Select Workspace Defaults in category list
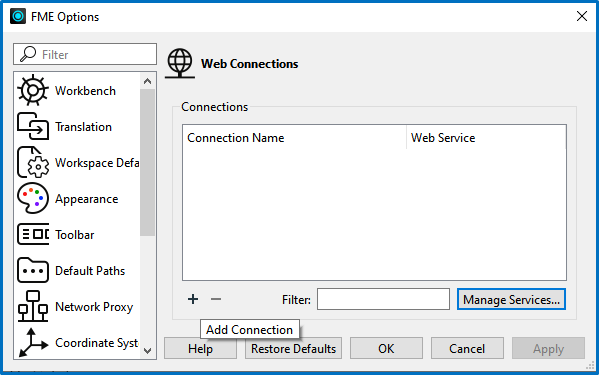Screen dimensions: 599x375 (97, 163)
